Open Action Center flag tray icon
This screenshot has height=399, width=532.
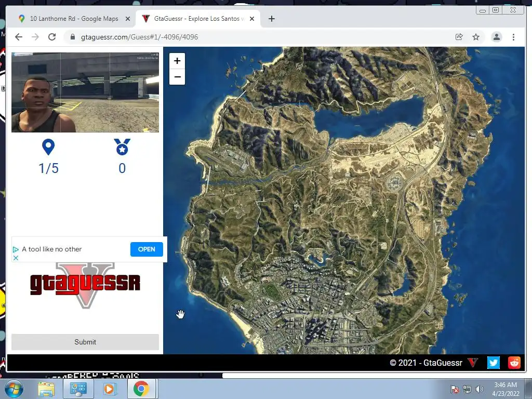(x=455, y=389)
